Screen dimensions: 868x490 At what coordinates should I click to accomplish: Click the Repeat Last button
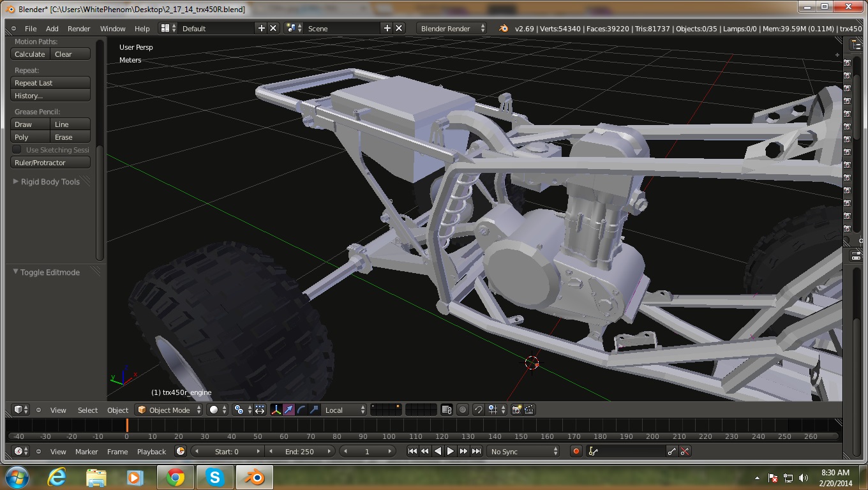[x=50, y=83]
